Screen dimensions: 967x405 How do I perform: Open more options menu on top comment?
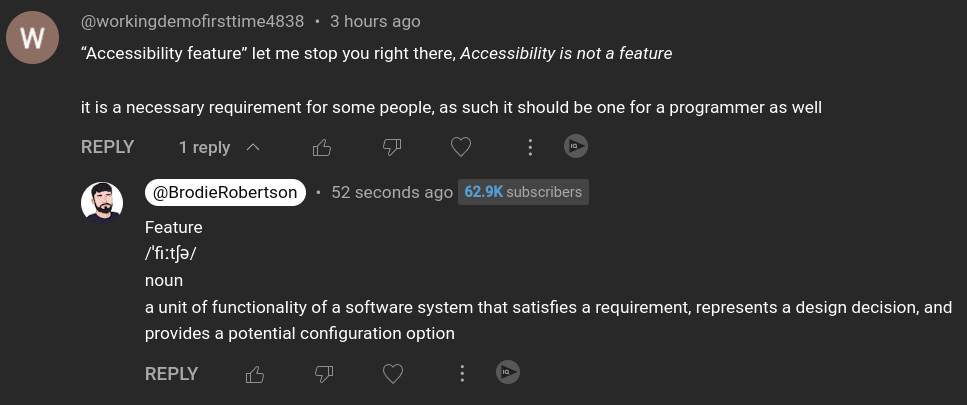(529, 148)
